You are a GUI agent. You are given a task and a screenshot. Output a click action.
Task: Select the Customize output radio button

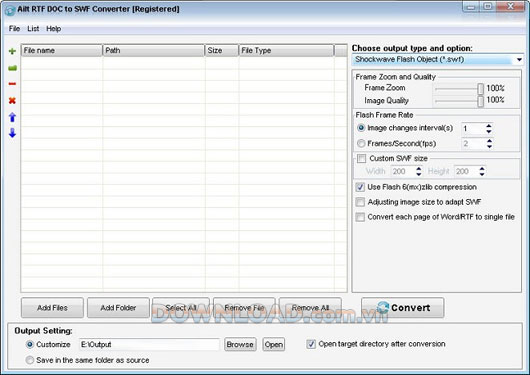tap(30, 344)
